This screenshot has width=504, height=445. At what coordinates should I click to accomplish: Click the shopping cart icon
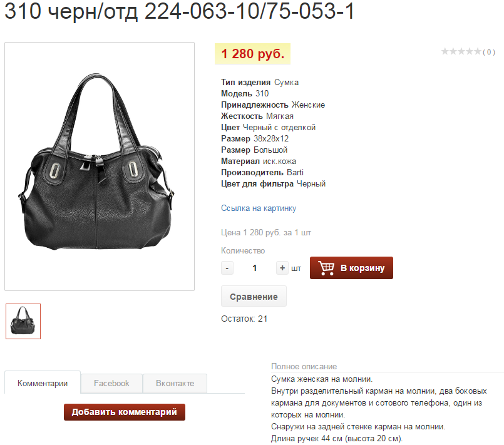(x=326, y=268)
